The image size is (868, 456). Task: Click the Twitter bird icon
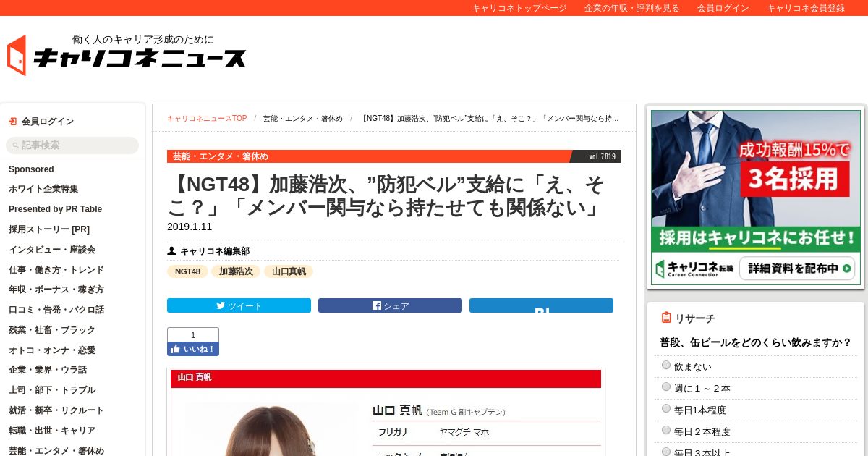pos(221,305)
